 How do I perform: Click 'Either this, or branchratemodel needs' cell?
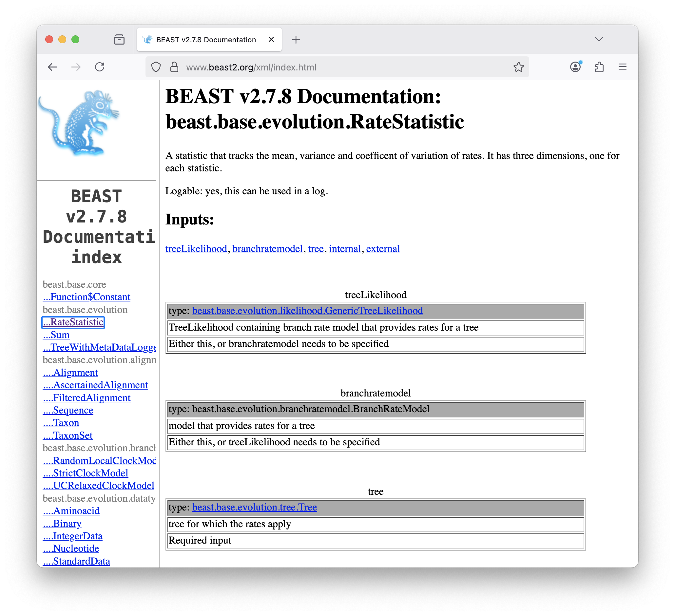click(375, 344)
